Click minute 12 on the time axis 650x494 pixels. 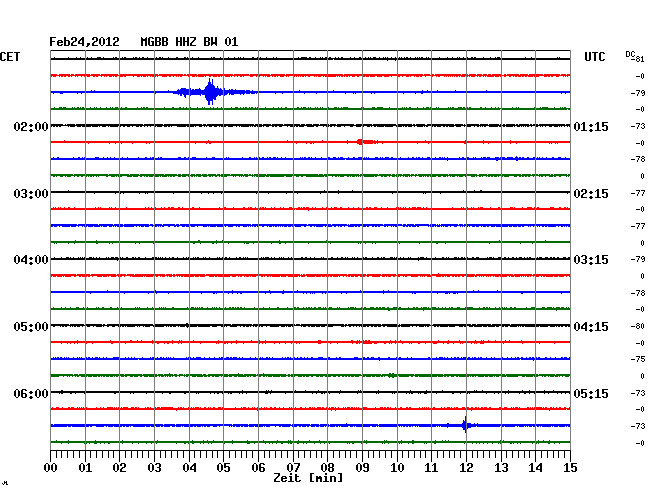[x=466, y=467]
